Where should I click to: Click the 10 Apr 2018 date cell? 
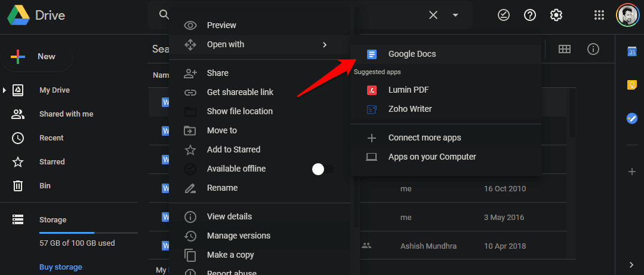click(x=505, y=246)
